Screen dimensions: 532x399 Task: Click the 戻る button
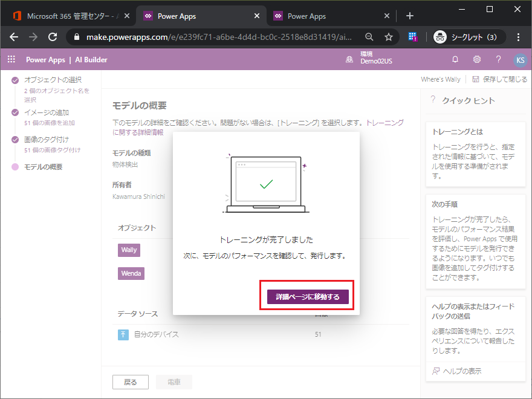pos(131,382)
